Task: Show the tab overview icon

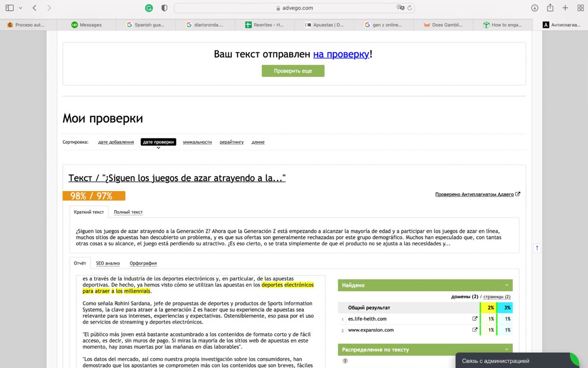Action: tap(580, 8)
